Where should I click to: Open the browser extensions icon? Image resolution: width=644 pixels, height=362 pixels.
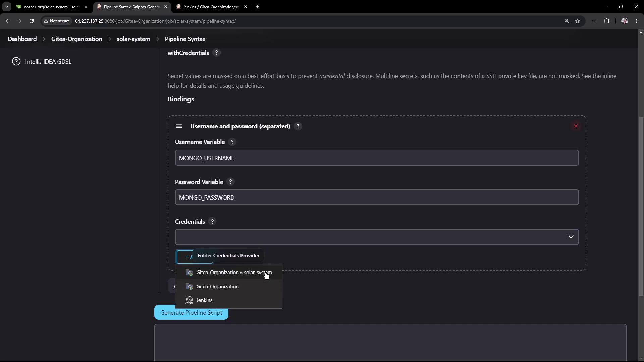click(606, 21)
